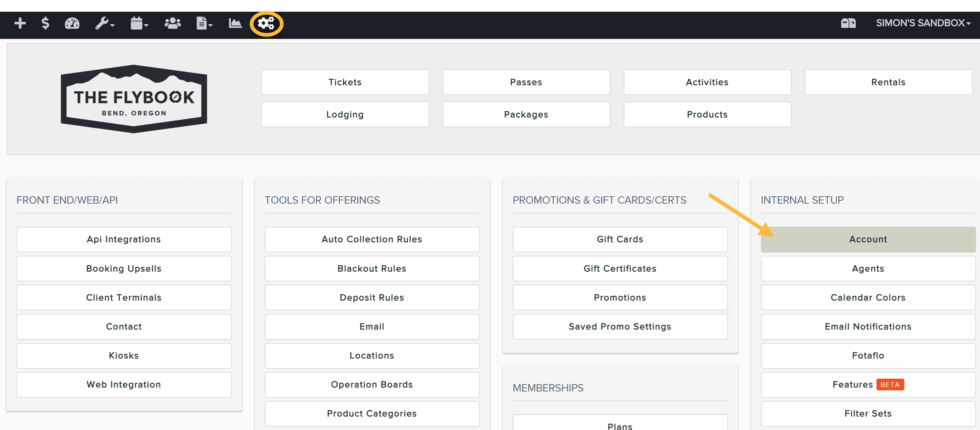
Task: Open the Tickets offering
Action: (x=345, y=82)
